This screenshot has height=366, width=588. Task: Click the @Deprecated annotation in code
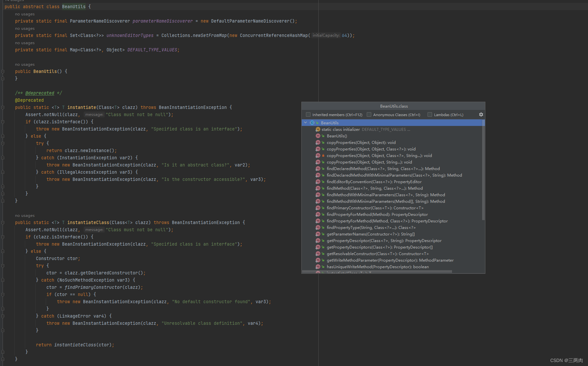click(29, 100)
